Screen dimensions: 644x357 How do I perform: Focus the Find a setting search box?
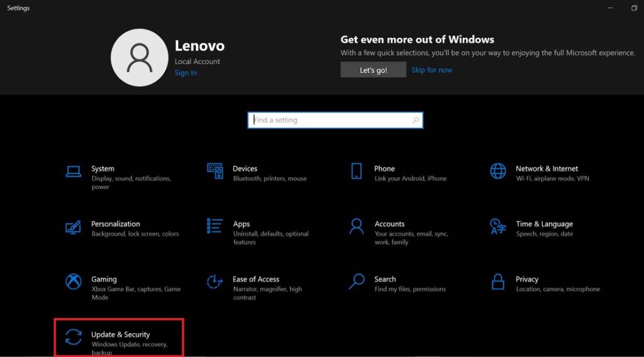tap(330, 120)
